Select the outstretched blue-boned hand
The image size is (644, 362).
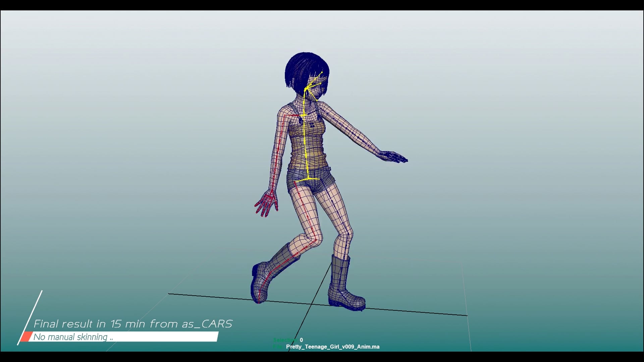(x=392, y=157)
